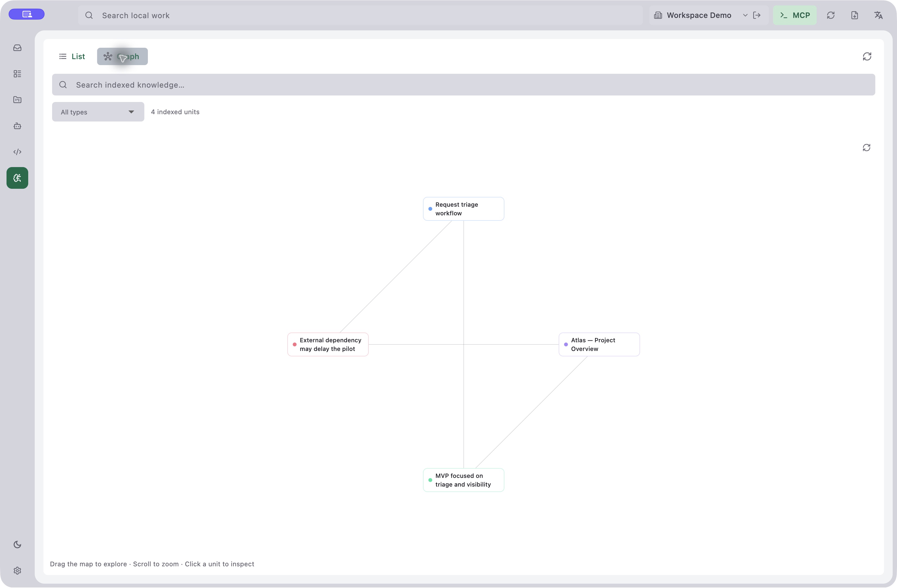897x588 pixels.
Task: Focus the Search indexed knowledge field
Action: pyautogui.click(x=464, y=85)
